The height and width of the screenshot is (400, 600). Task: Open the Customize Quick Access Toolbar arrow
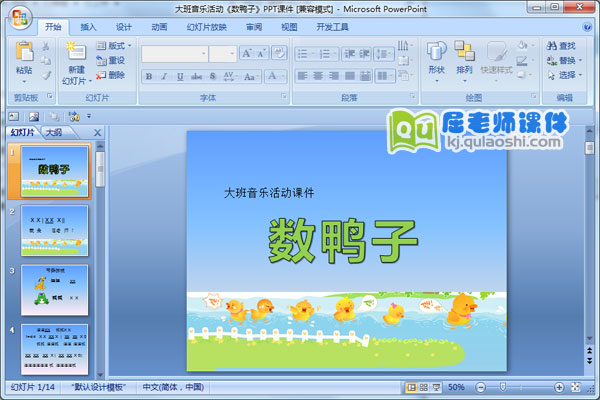[89, 116]
